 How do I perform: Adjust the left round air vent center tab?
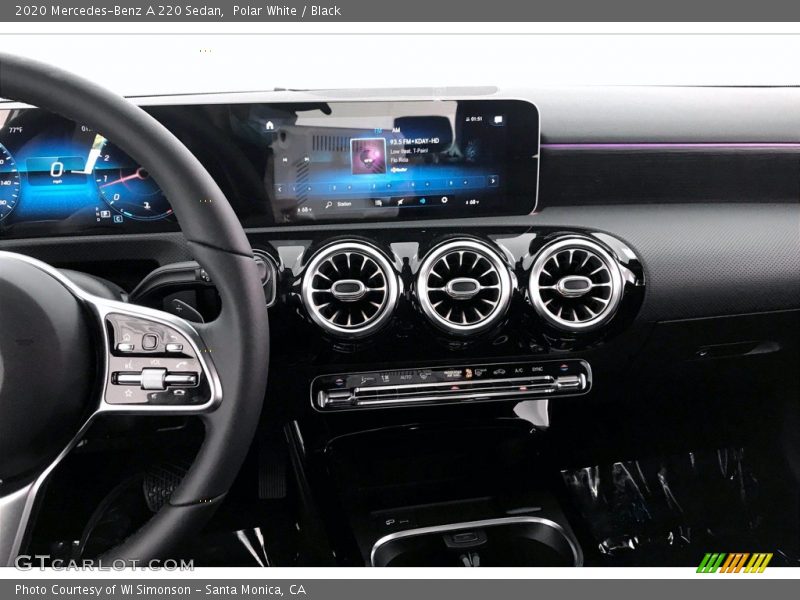[348, 289]
